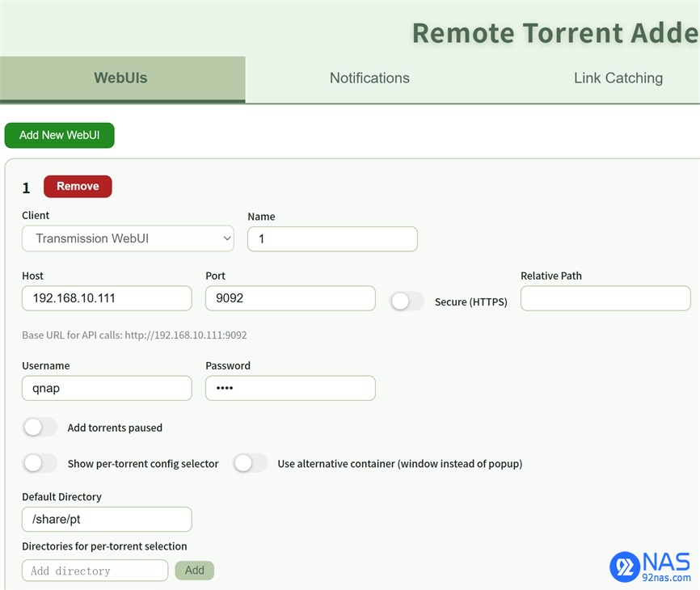Click the Secure (HTTPS) label text
This screenshot has width=700, height=590.
pos(471,302)
